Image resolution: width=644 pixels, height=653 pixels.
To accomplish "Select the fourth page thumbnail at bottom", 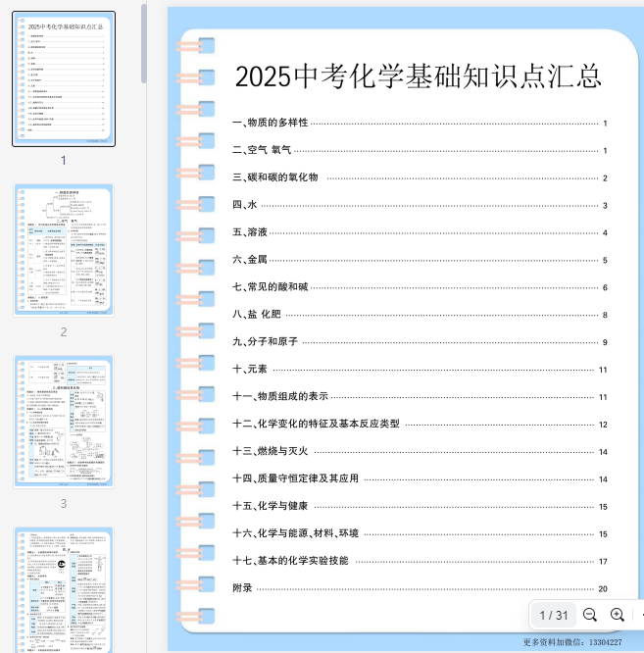I will 64,588.
